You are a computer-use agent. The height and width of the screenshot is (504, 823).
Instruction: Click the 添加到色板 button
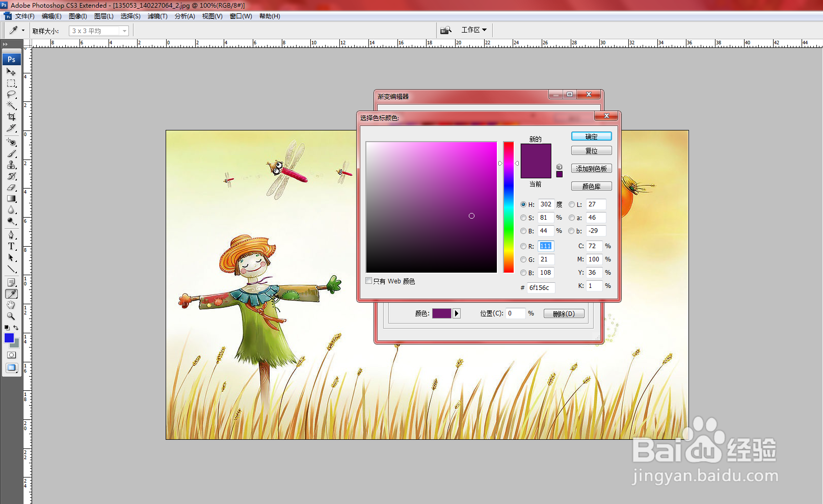tap(591, 169)
